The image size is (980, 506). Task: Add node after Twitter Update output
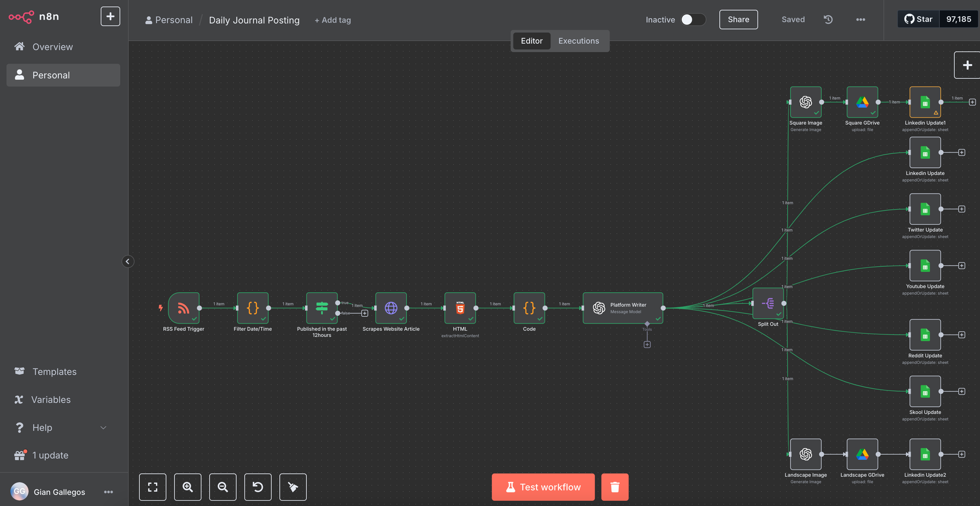[962, 209]
